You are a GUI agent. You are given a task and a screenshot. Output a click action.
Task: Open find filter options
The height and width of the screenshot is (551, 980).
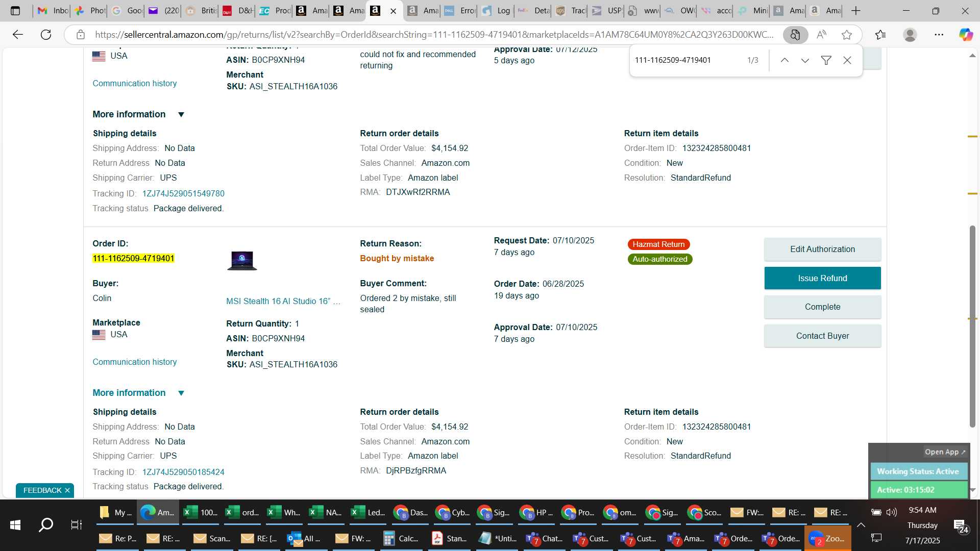pos(826,60)
